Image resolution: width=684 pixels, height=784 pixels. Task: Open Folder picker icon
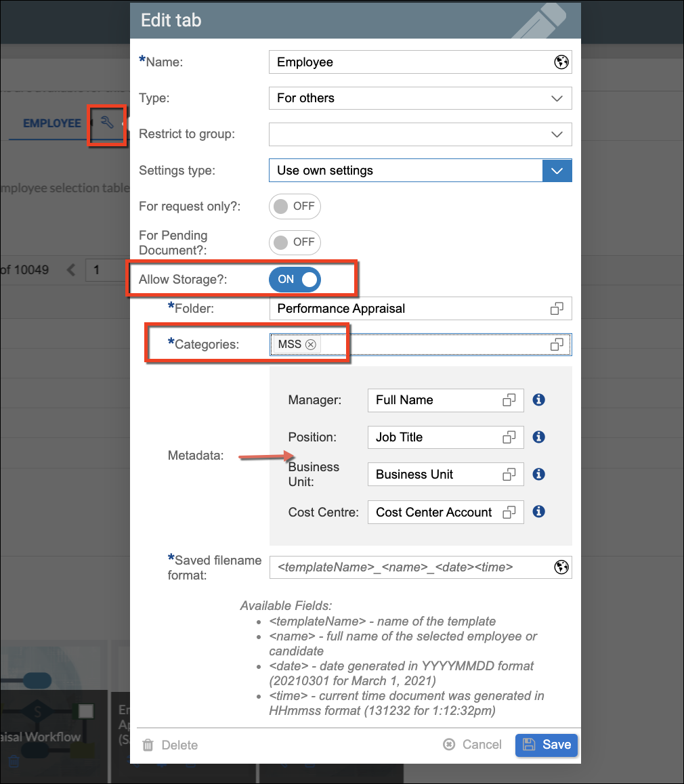coord(557,309)
